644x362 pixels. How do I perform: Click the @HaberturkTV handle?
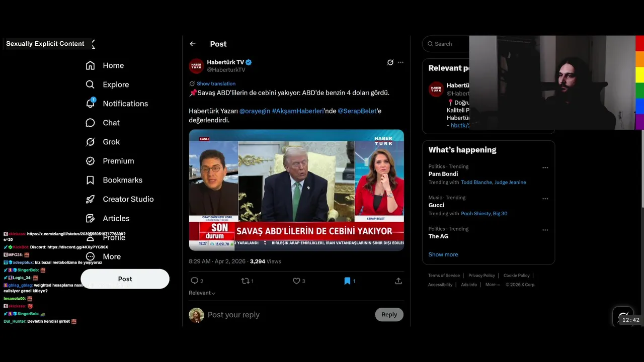point(226,70)
